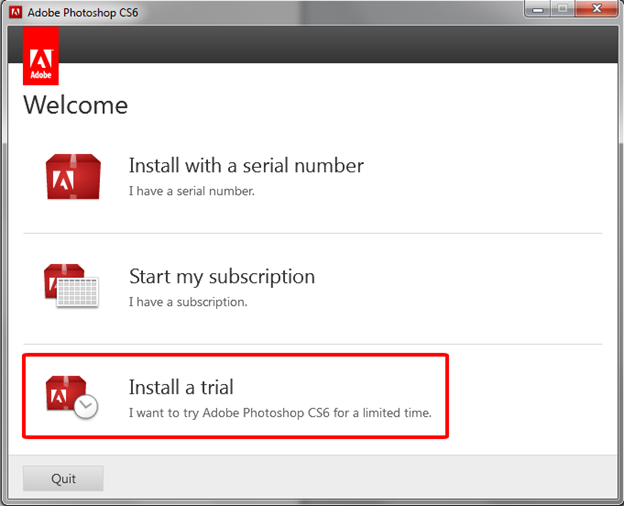Choose the "Start my subscription" option
This screenshot has height=506, width=624.
222,276
